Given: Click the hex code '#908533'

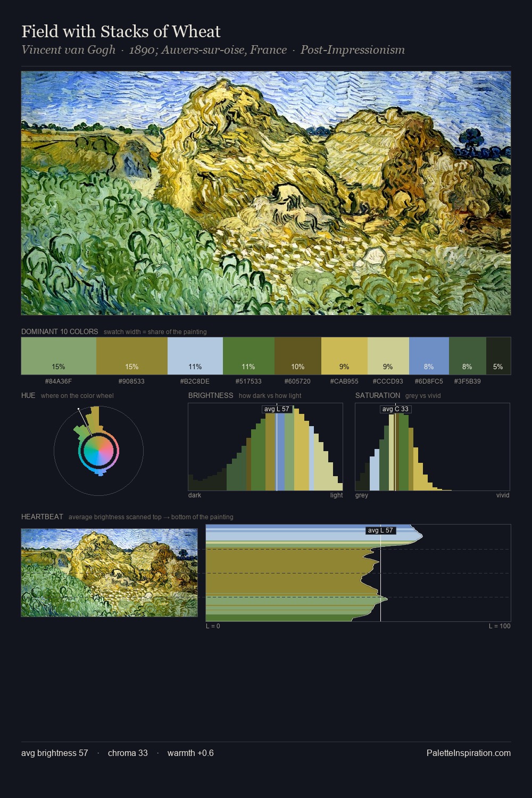Looking at the screenshot, I should tap(132, 381).
